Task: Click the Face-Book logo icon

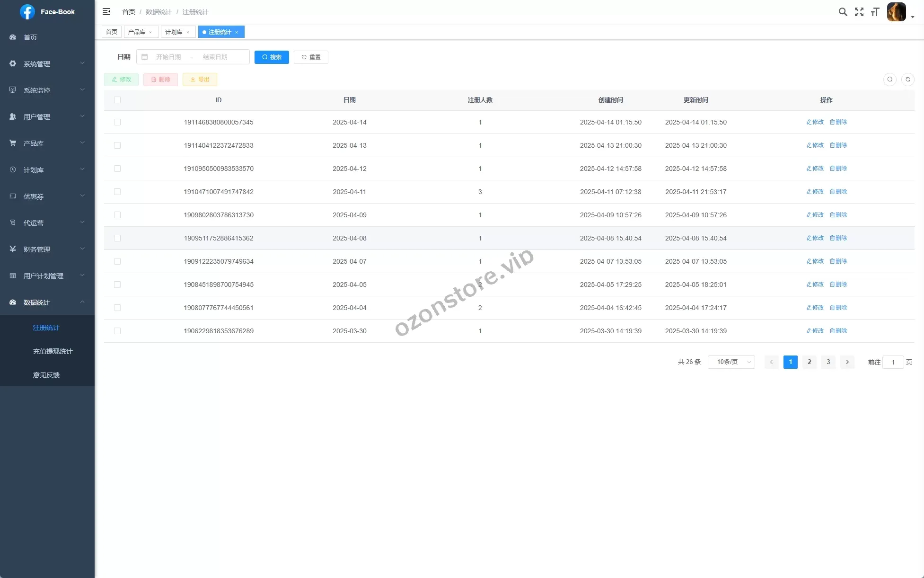Action: 27,12
